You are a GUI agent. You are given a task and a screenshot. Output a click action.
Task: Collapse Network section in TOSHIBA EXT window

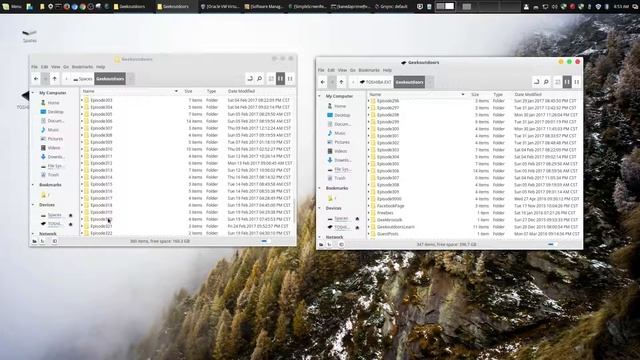pyautogui.click(x=320, y=237)
